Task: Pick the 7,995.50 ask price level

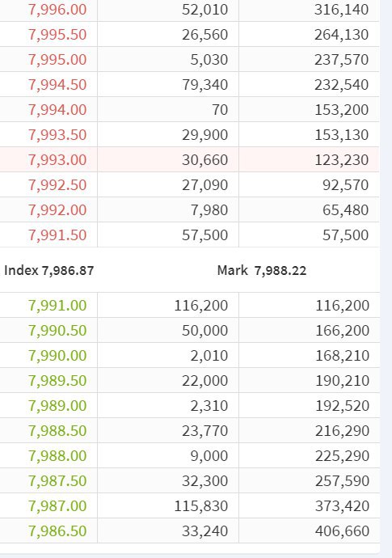Action: [x=57, y=35]
